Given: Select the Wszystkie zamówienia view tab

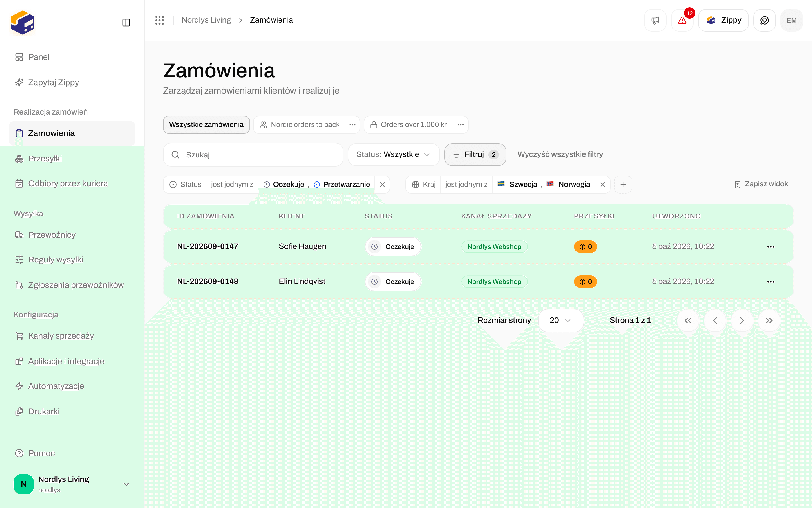Looking at the screenshot, I should [206, 125].
